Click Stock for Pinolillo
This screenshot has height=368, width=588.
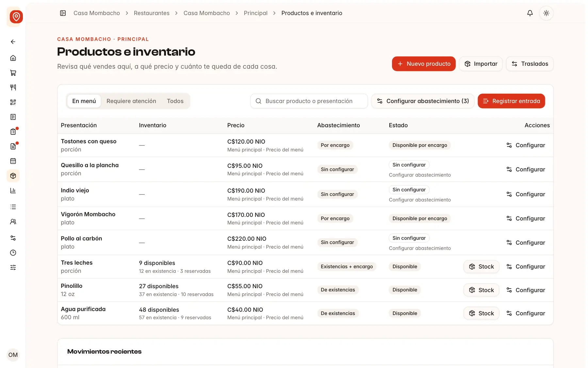click(x=481, y=290)
